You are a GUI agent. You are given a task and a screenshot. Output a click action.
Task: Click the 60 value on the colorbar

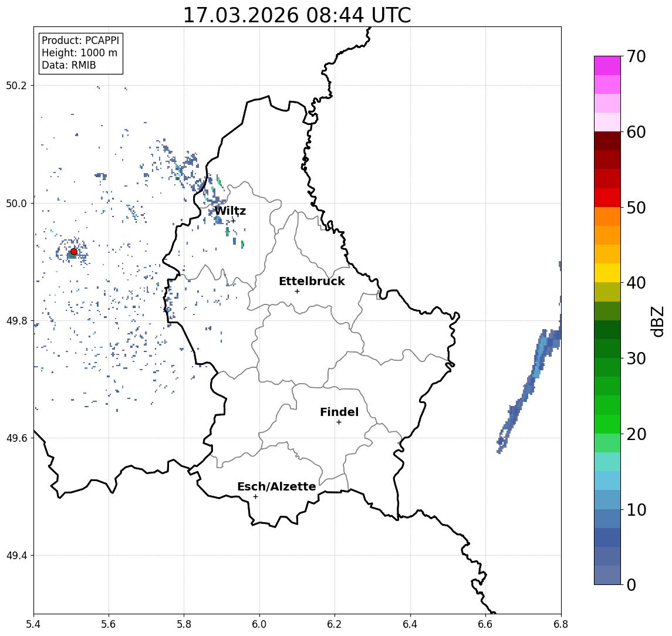tap(636, 132)
